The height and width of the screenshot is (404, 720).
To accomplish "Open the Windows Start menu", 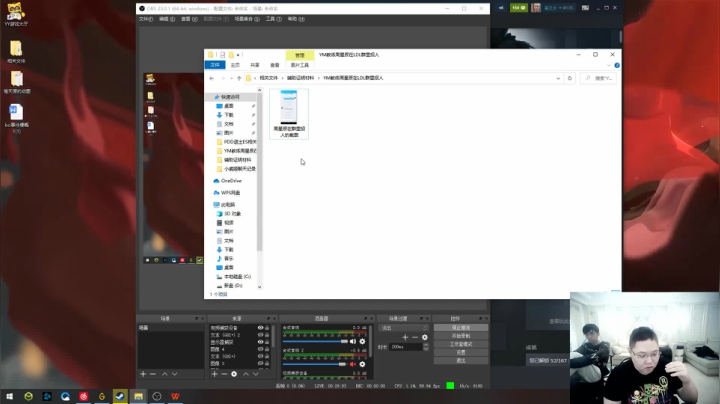I will coord(9,396).
